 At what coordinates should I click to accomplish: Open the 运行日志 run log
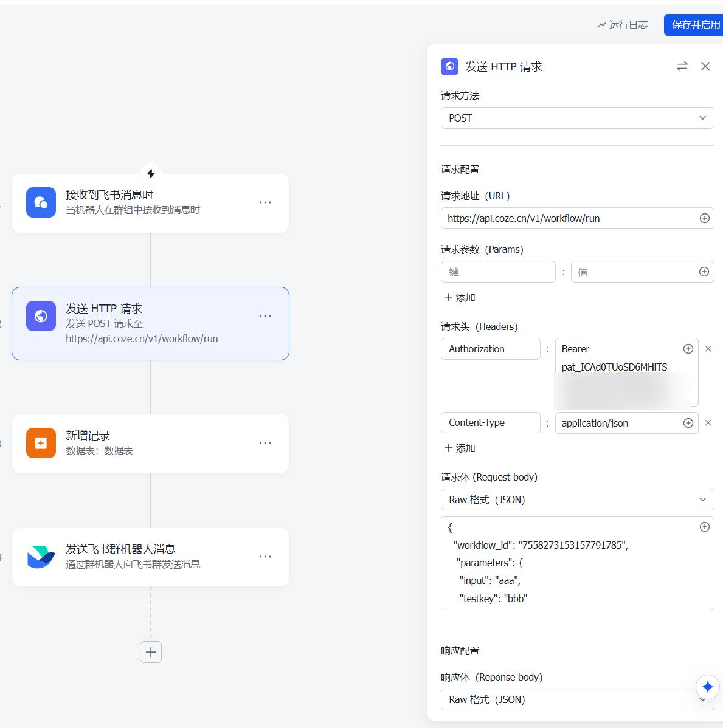click(x=623, y=25)
